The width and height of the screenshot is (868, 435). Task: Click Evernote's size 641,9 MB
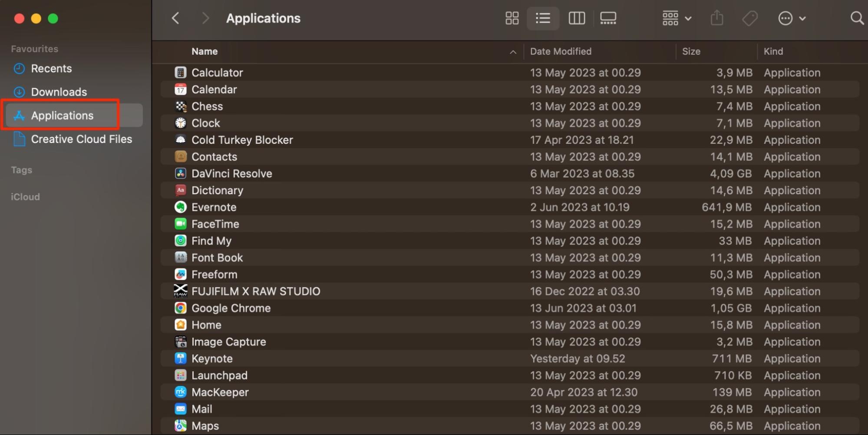(727, 207)
